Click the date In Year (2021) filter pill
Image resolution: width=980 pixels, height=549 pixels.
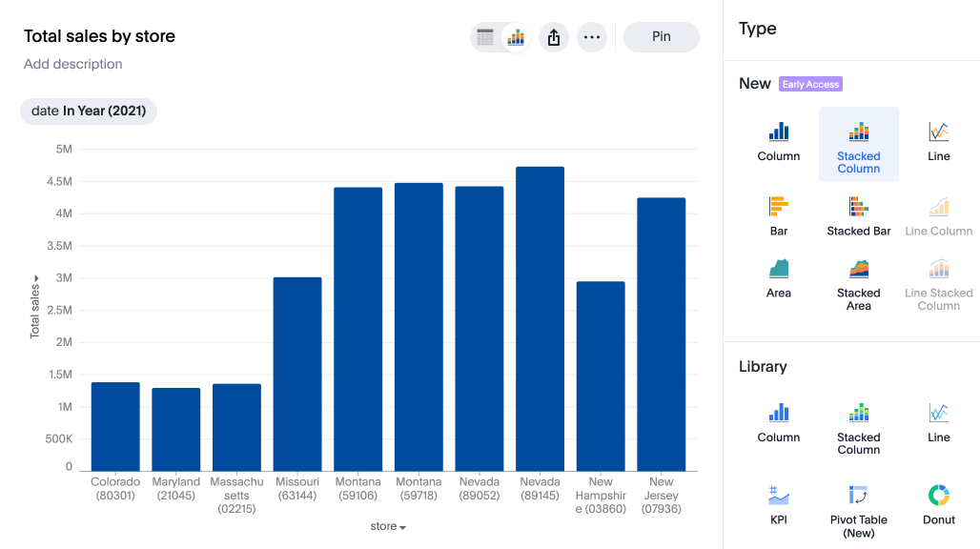[88, 111]
